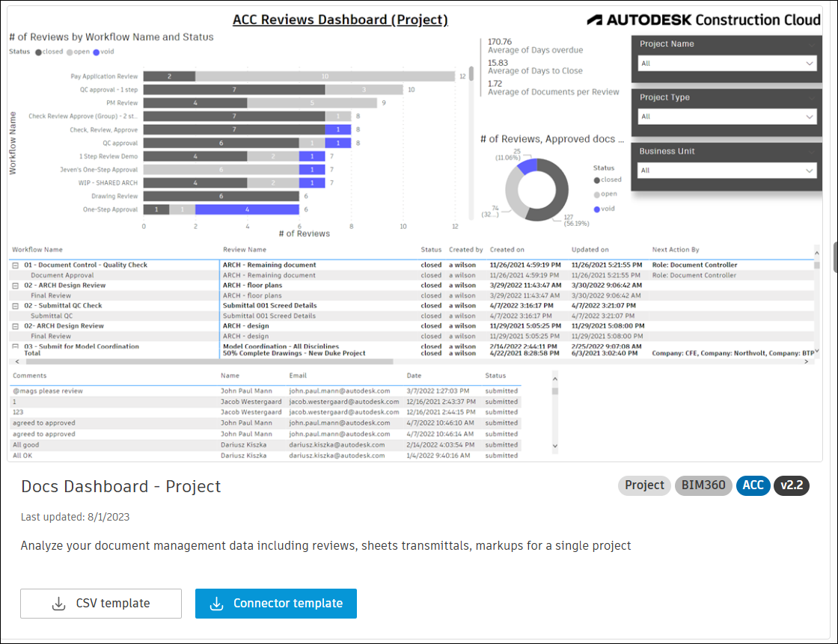Click 'Submittal 001 Screed Details' bold review name
The width and height of the screenshot is (838, 644).
pyautogui.click(x=269, y=306)
